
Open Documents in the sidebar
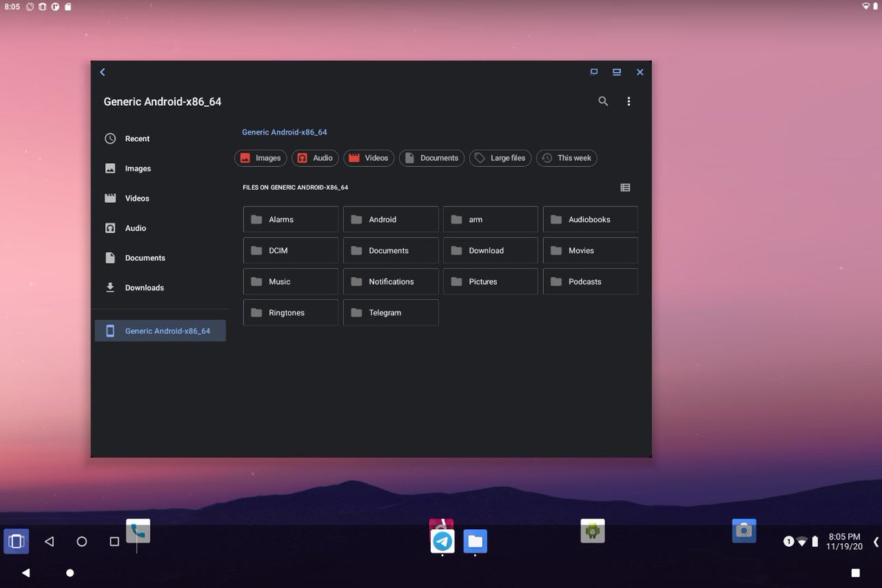160,258
